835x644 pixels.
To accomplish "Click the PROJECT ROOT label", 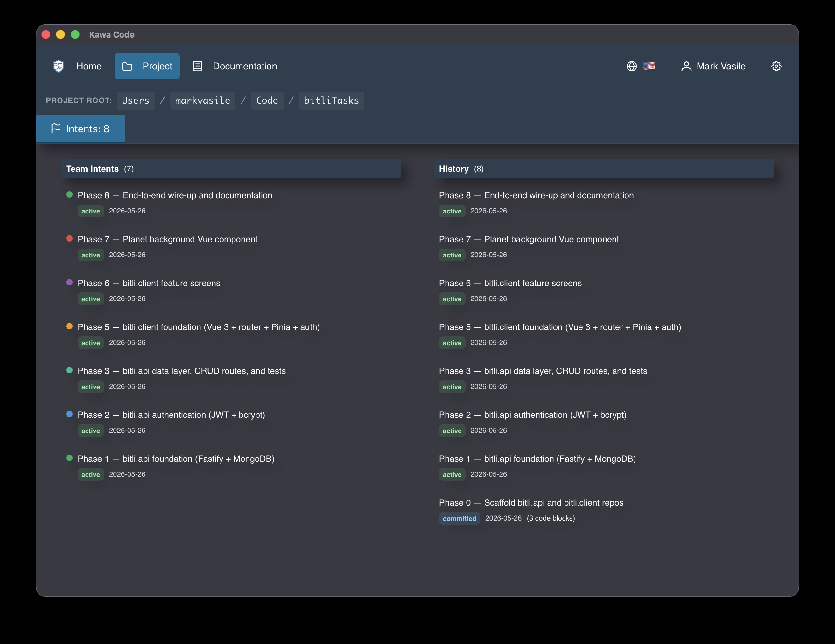I will [79, 101].
